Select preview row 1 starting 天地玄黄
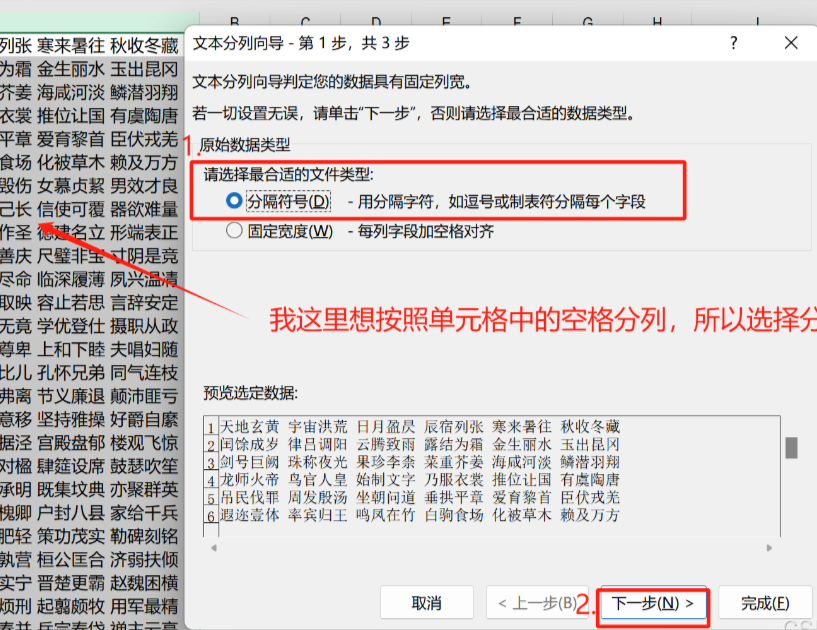This screenshot has width=817, height=630. pyautogui.click(x=250, y=427)
